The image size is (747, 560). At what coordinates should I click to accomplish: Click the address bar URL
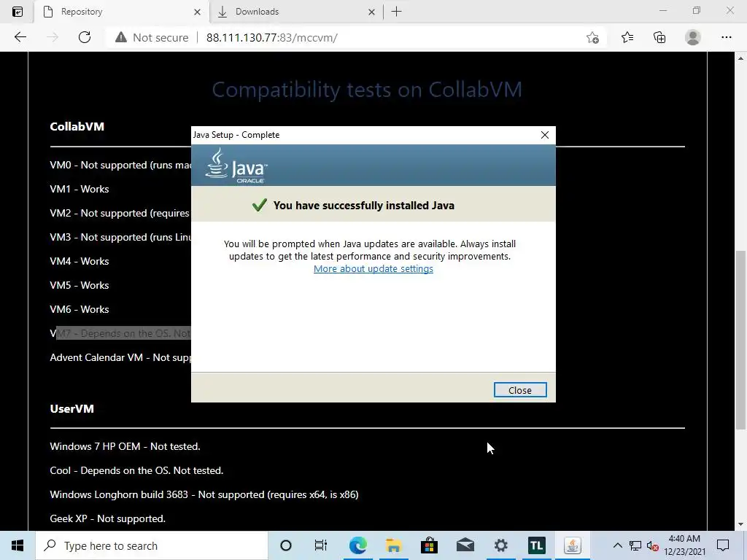[271, 38]
